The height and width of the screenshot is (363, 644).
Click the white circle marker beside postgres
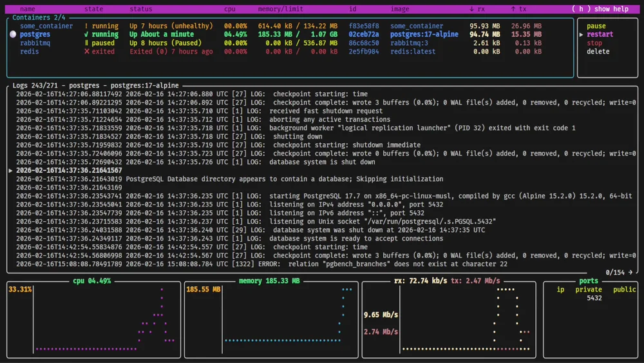[x=13, y=34]
